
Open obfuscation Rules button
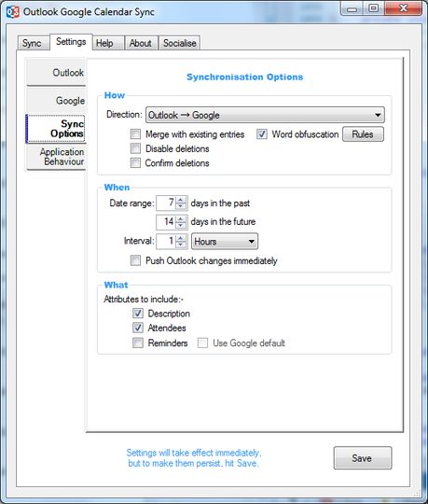[x=363, y=134]
